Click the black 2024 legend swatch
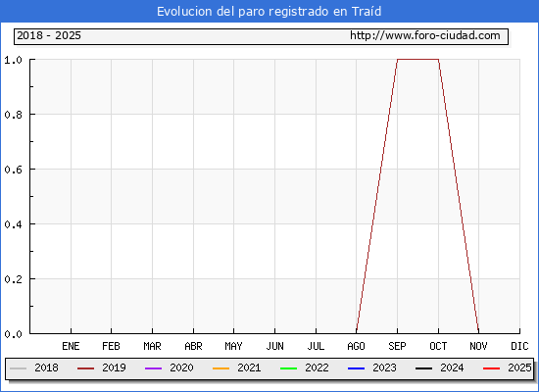539x392 pixels. click(x=423, y=368)
